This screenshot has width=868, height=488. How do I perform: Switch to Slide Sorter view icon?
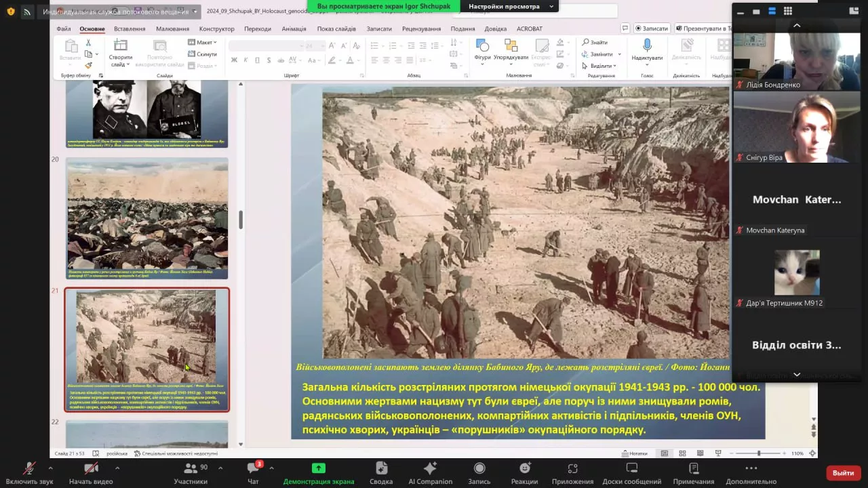(x=683, y=453)
